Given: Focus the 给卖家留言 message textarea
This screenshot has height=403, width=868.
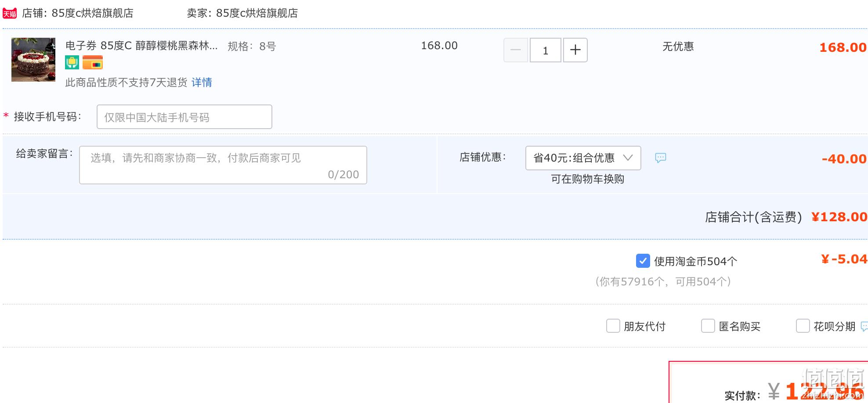Looking at the screenshot, I should click(223, 165).
